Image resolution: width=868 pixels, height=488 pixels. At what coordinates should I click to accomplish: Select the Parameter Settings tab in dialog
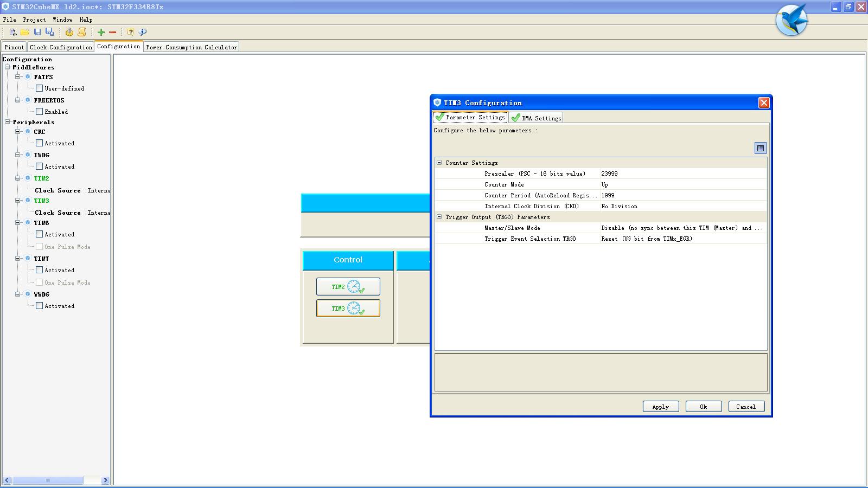pyautogui.click(x=470, y=117)
